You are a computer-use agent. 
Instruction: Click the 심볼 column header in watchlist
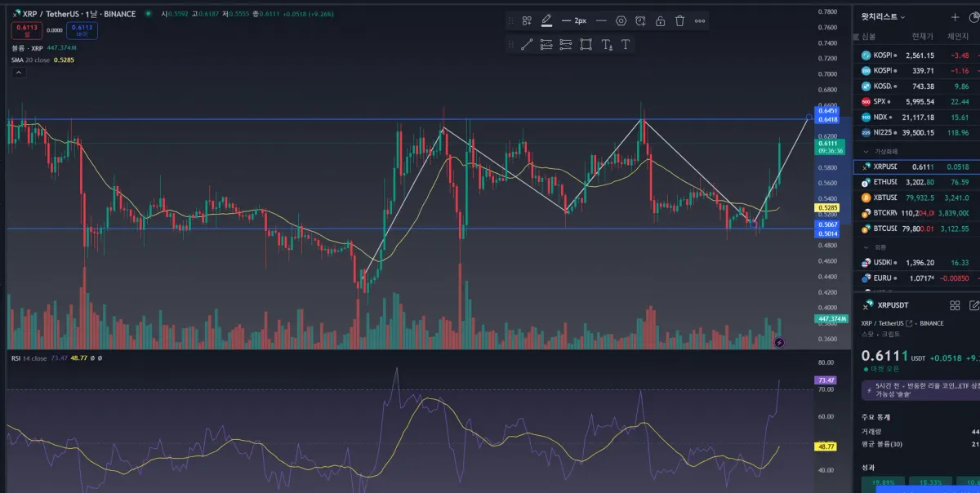tap(871, 37)
